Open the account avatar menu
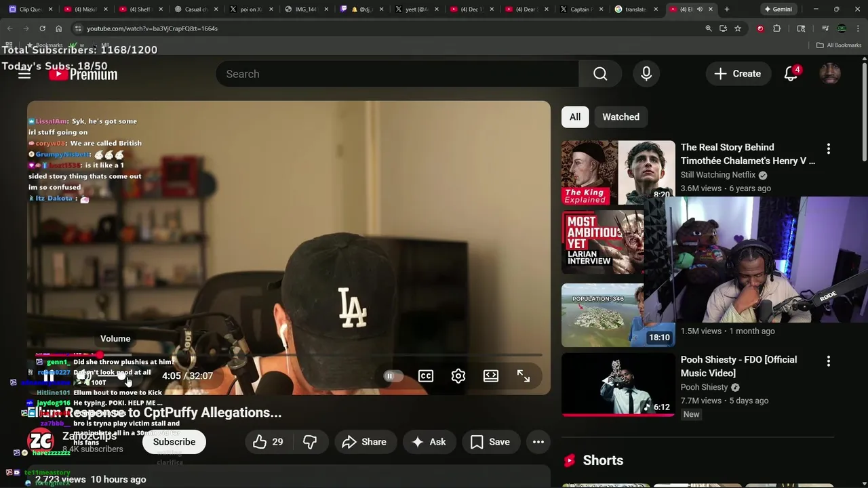 pyautogui.click(x=830, y=74)
